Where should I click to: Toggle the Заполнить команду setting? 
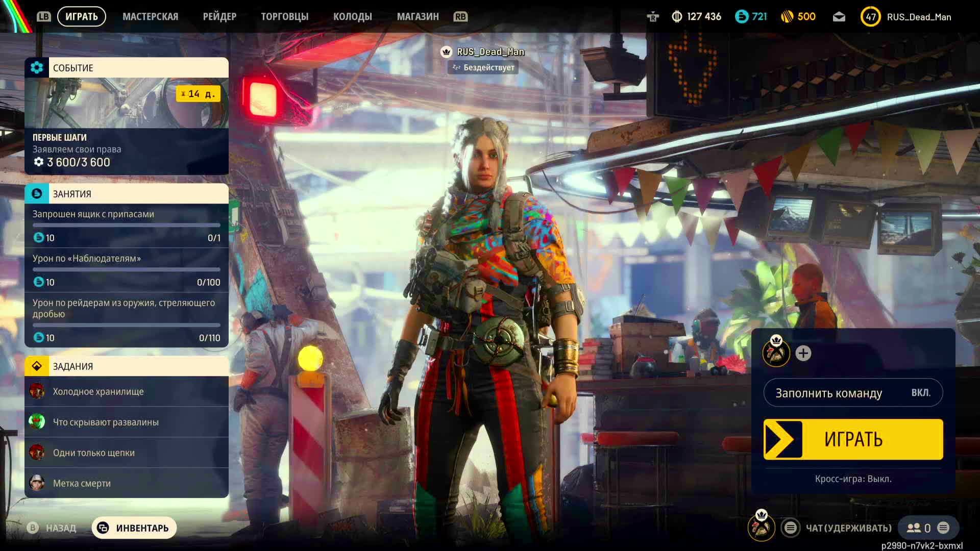coord(853,393)
